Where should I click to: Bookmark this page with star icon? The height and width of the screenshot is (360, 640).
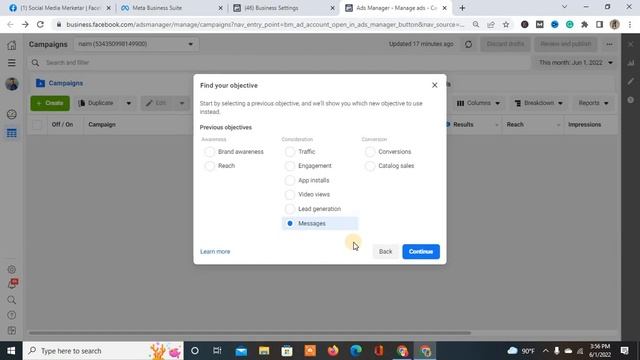tap(506, 24)
